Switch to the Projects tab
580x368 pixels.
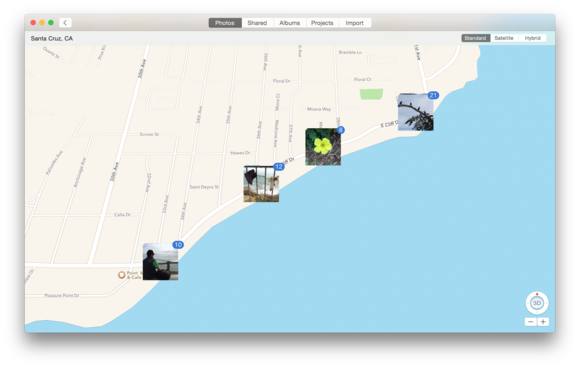tap(322, 23)
